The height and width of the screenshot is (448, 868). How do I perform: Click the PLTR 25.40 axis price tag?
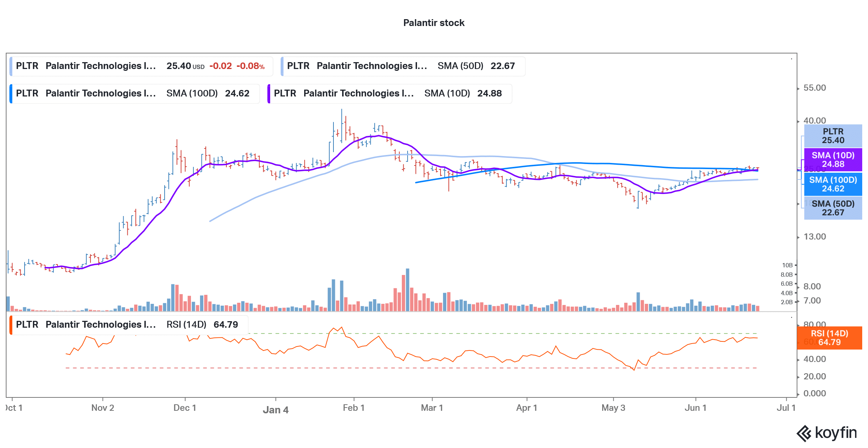click(833, 136)
